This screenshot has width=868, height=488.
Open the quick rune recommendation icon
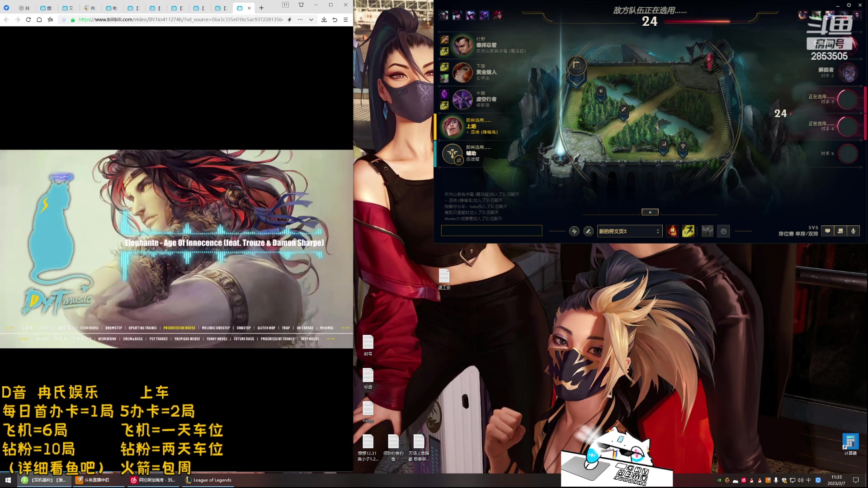point(574,231)
